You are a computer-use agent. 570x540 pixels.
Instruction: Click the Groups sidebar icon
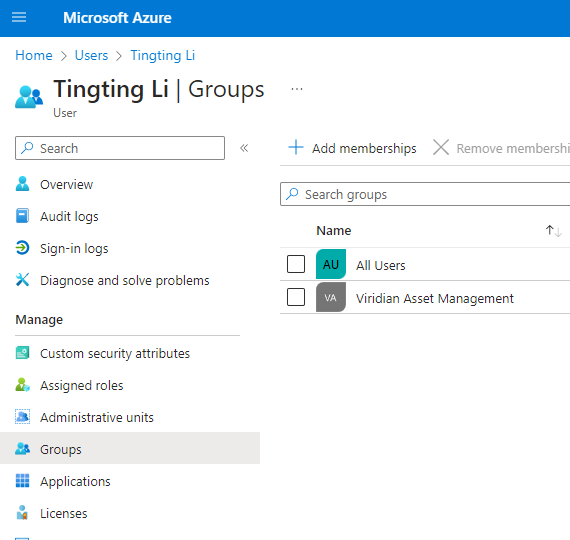point(23,449)
